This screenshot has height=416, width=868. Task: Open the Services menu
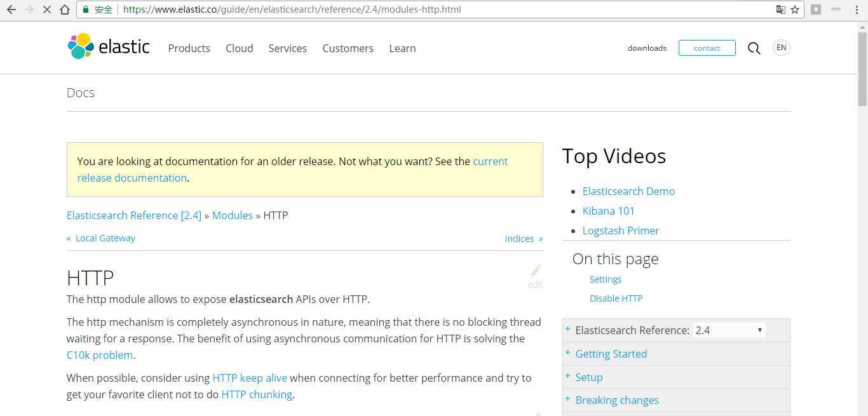tap(287, 48)
